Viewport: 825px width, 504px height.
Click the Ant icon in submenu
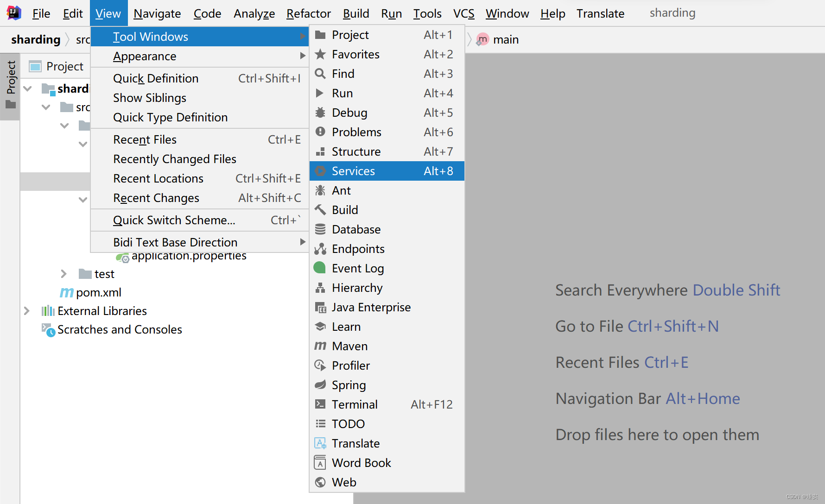point(320,190)
